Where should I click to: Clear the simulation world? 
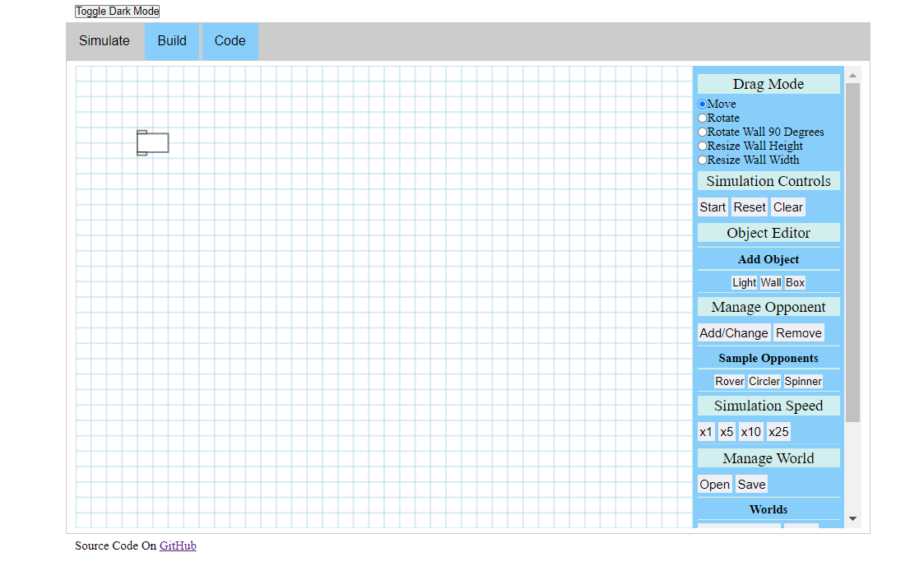click(x=788, y=207)
